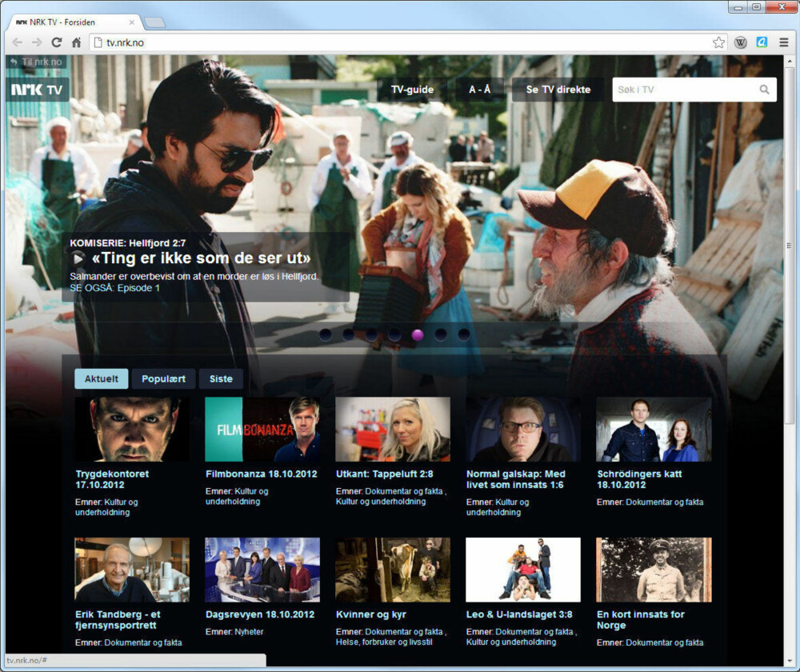Open «Ting er ikke som de ser ut» headline

pos(201,258)
